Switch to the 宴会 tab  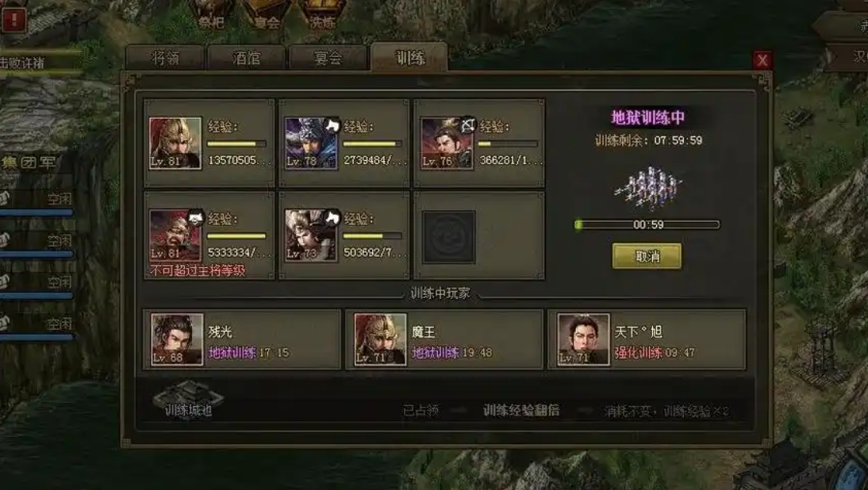328,58
